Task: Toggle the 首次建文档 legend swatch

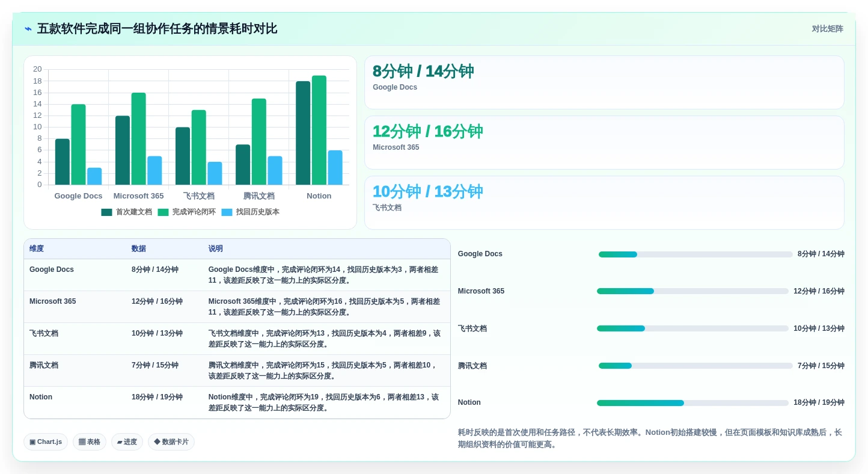Action: click(107, 212)
